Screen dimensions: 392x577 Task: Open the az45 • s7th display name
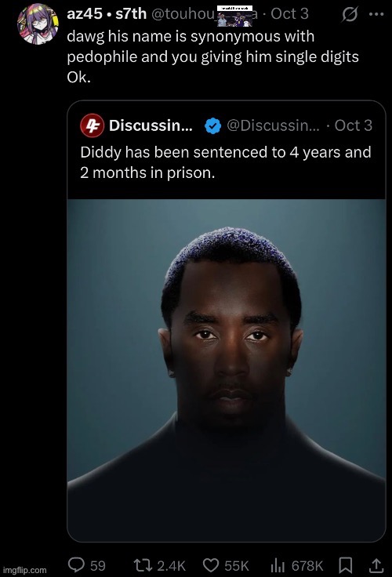tap(107, 14)
